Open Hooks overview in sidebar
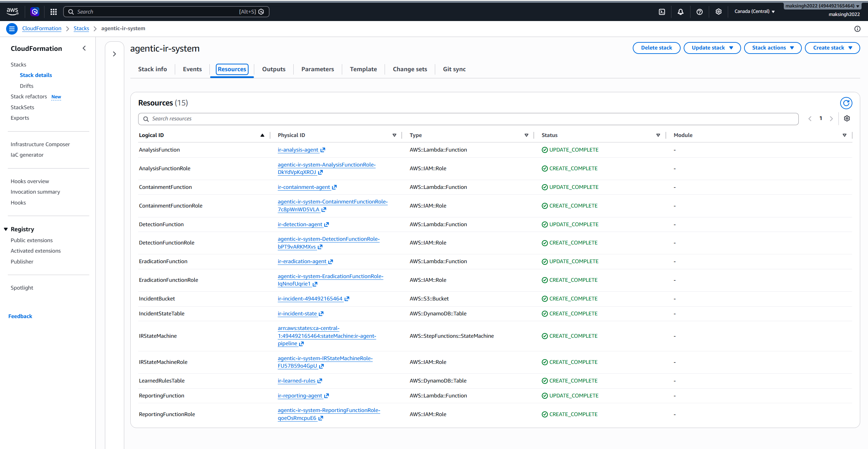The width and height of the screenshot is (868, 449). (30, 181)
